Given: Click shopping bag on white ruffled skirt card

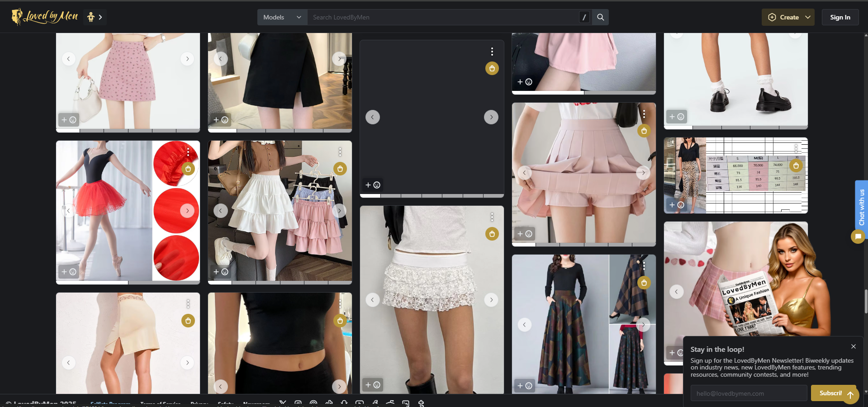Looking at the screenshot, I should (x=340, y=169).
